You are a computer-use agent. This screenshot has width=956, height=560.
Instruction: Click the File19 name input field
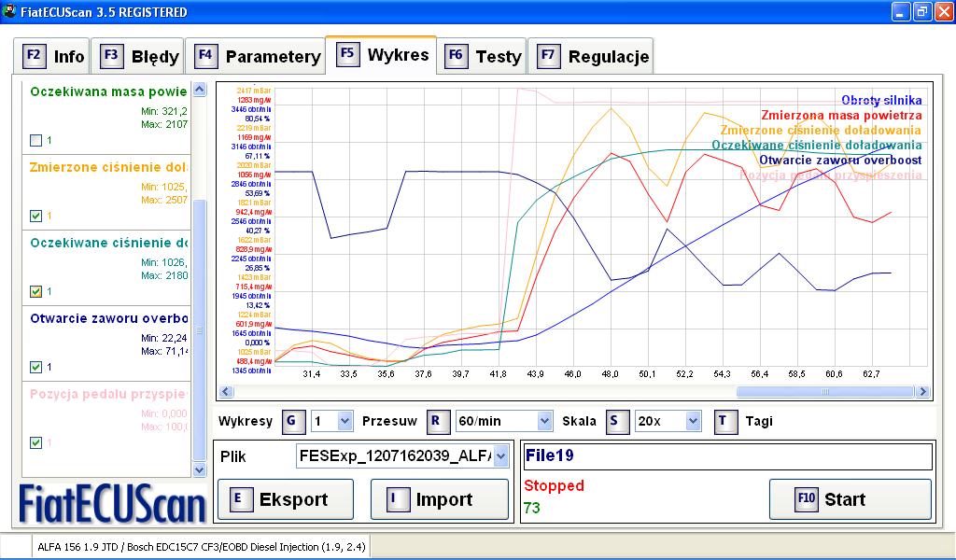(x=728, y=455)
